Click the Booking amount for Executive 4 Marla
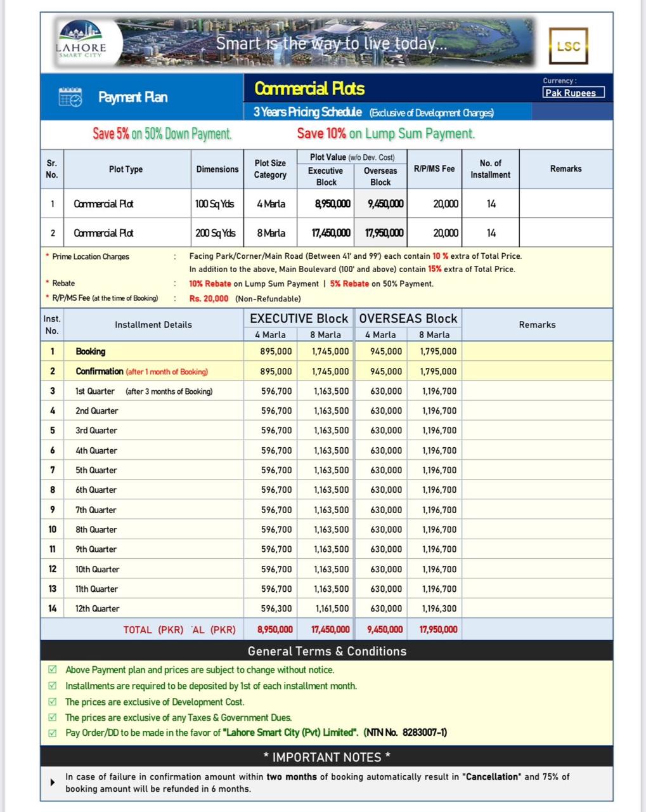Image resolution: width=646 pixels, height=812 pixels. 276,351
